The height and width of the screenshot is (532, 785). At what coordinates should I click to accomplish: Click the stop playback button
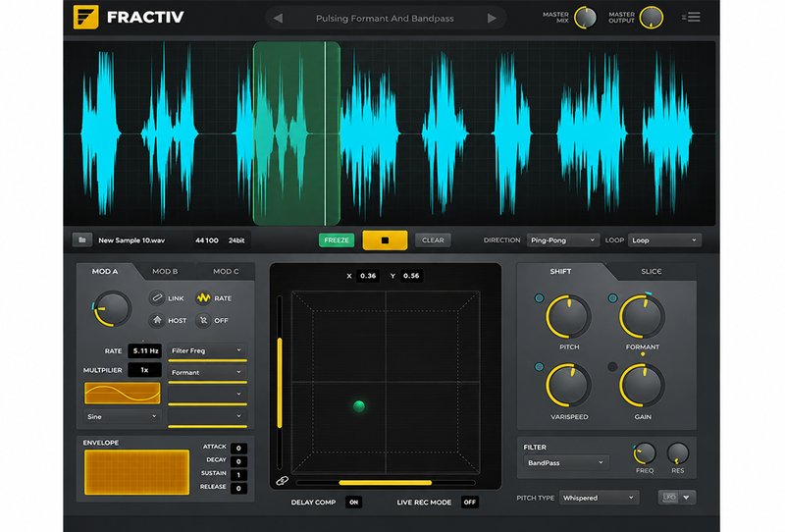(385, 239)
